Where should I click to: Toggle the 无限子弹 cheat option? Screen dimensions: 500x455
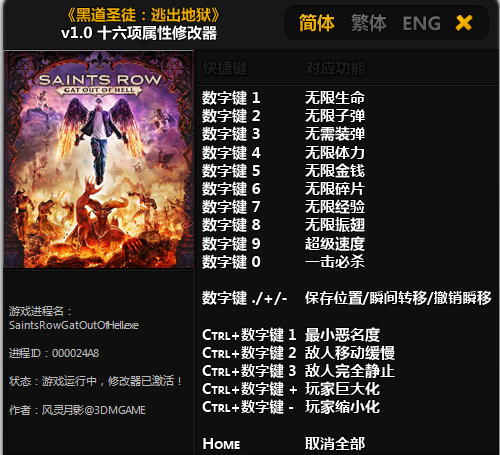tap(335, 116)
